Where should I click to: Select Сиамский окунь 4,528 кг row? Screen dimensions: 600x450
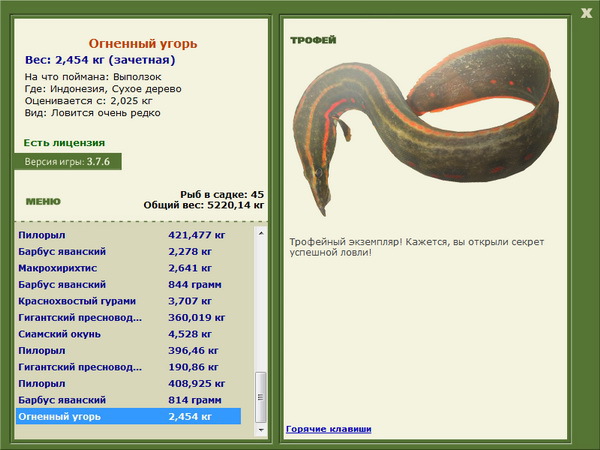(x=129, y=334)
